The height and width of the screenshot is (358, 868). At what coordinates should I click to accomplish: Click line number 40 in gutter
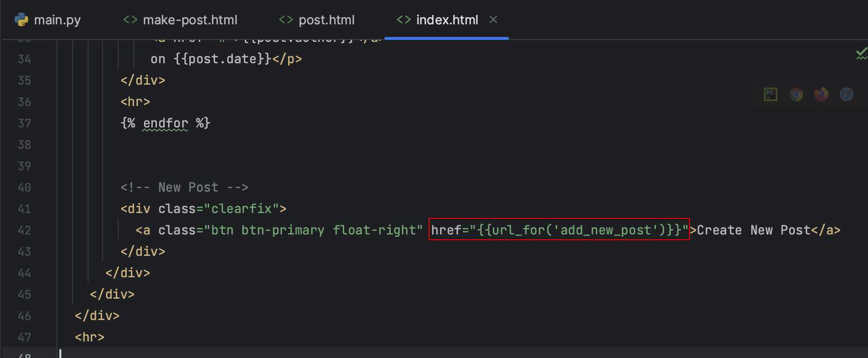click(24, 188)
